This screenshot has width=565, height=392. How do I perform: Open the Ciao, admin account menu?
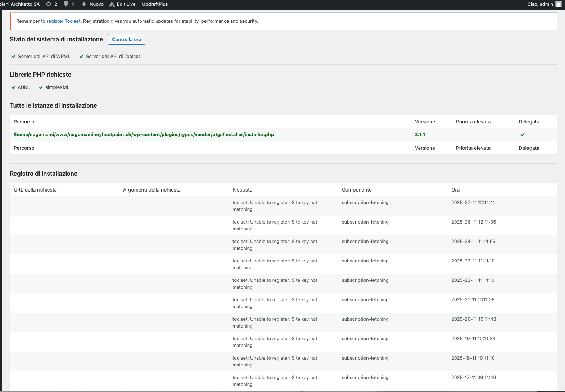(540, 4)
